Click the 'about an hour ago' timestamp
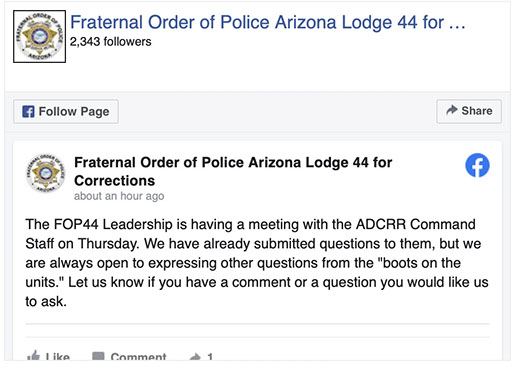 pyautogui.click(x=119, y=196)
